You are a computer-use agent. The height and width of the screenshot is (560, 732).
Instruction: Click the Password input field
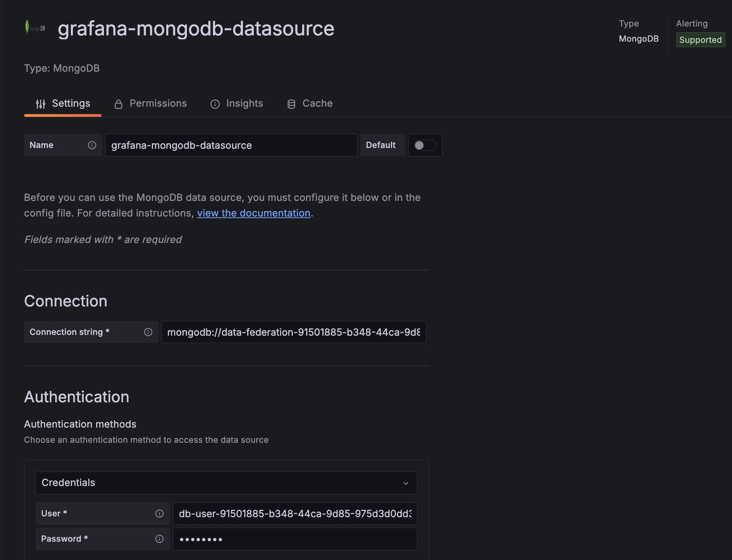point(295,539)
